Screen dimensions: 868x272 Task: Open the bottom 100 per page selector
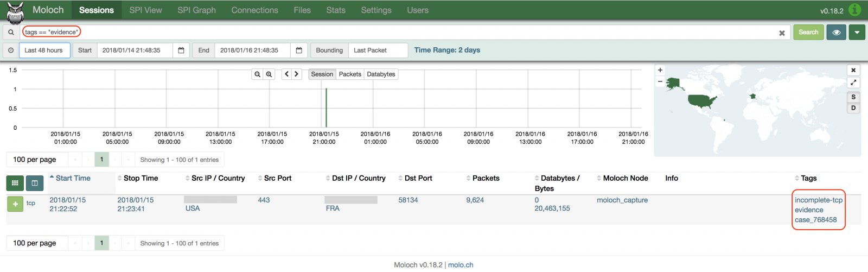tap(37, 243)
